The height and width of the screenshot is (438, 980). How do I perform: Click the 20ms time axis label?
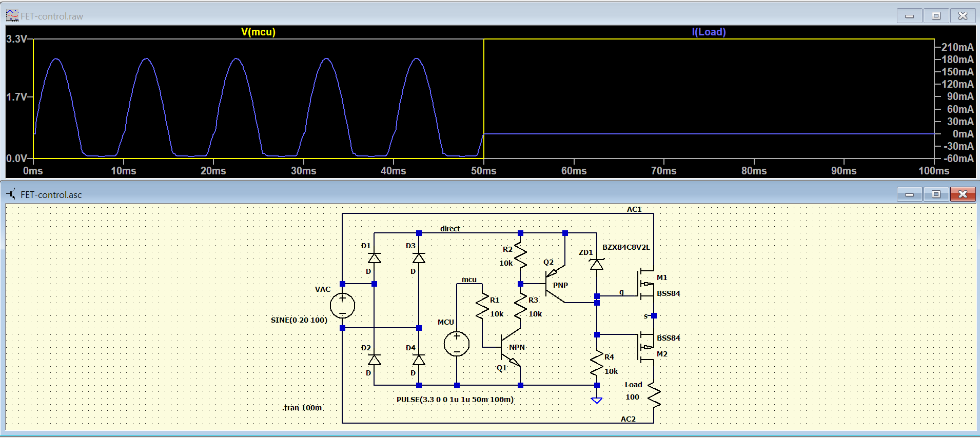tap(213, 171)
